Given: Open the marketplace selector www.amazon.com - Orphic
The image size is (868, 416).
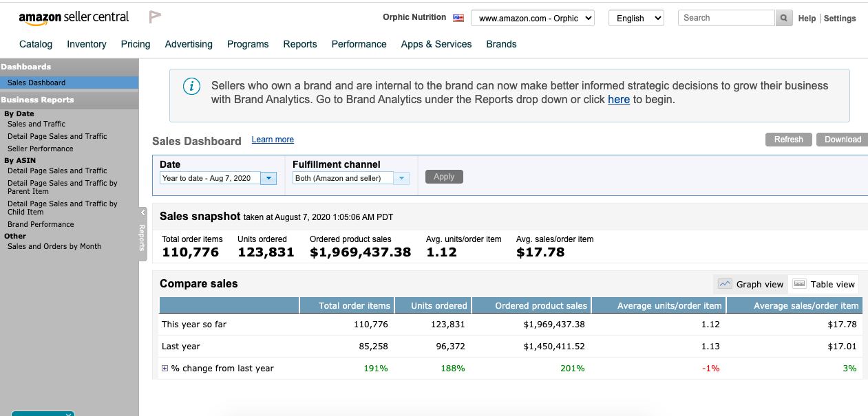Looking at the screenshot, I should tap(533, 19).
